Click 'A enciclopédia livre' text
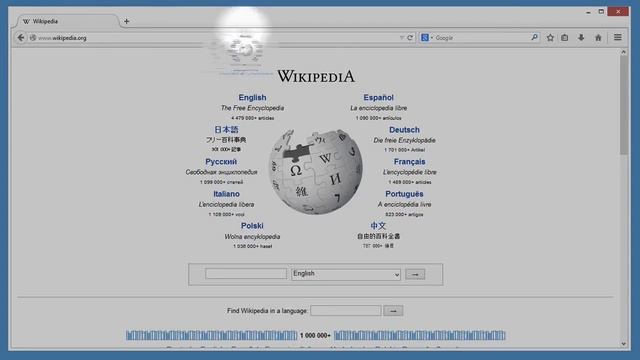Screen dimensions: 640x360 click(404, 204)
